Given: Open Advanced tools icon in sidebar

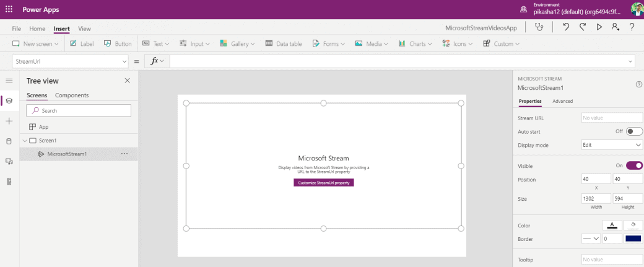Looking at the screenshot, I should click(9, 182).
